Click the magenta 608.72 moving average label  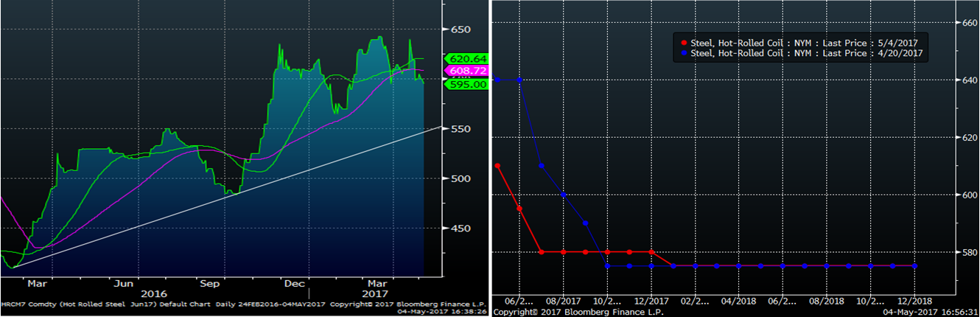[466, 71]
